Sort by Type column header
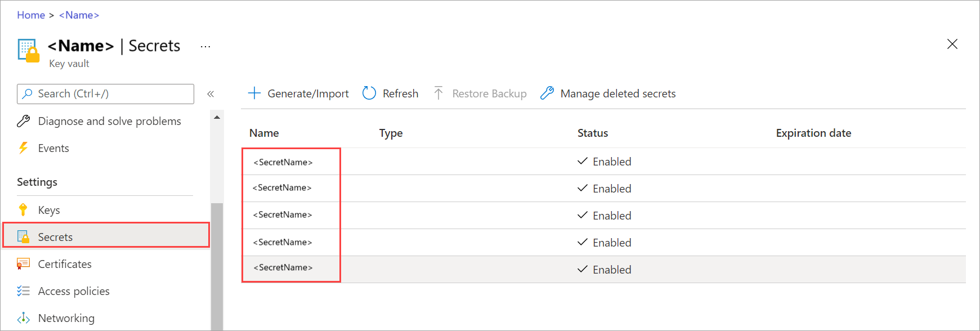This screenshot has height=331, width=980. point(391,133)
